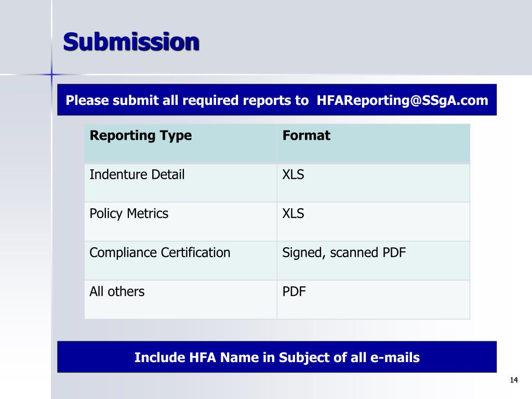This screenshot has height=399, width=532.
Task: Click the 'Please submit all required reports to' text
Action: coord(187,100)
